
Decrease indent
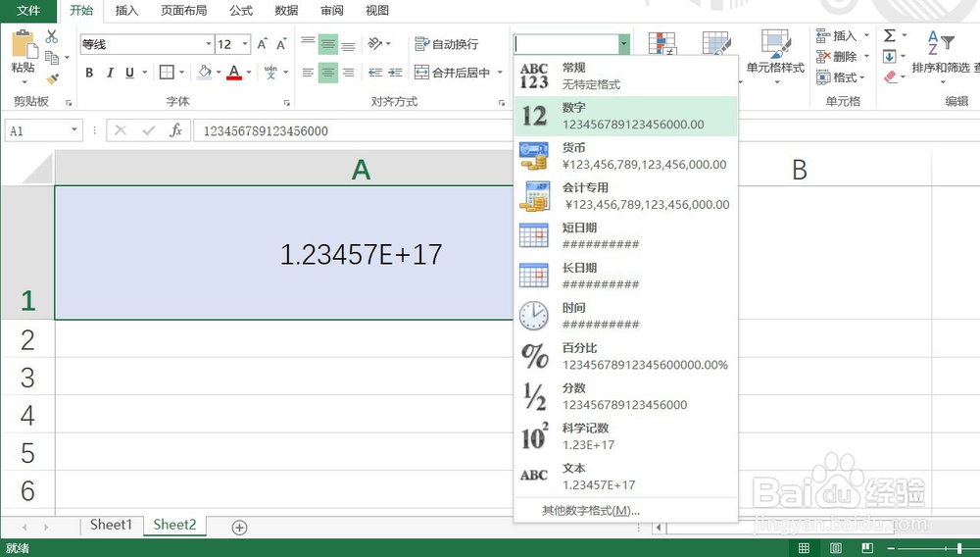pyautogui.click(x=375, y=73)
